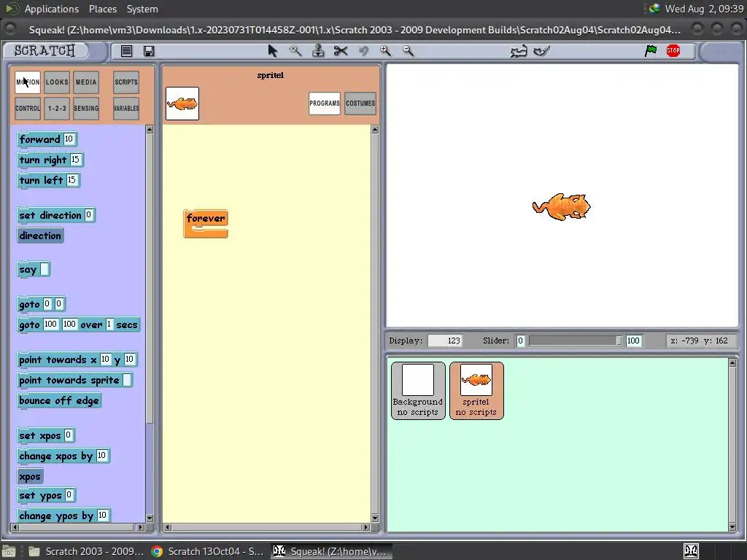Click the save floppy disk icon
747x560 pixels.
[149, 51]
